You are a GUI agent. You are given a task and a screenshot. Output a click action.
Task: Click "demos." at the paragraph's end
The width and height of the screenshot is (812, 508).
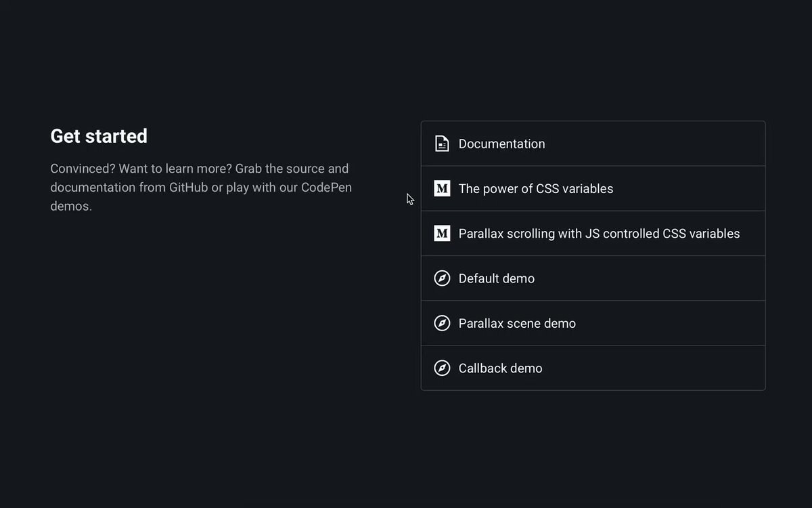pyautogui.click(x=71, y=206)
